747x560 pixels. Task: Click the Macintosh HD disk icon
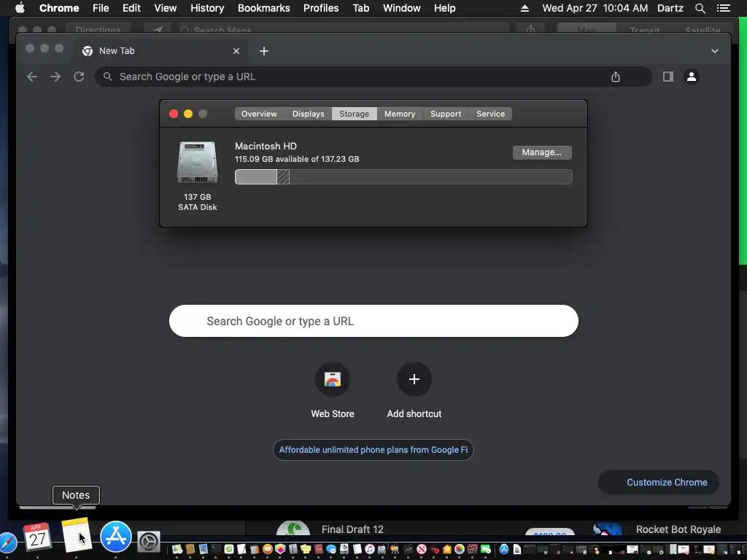pos(197,162)
